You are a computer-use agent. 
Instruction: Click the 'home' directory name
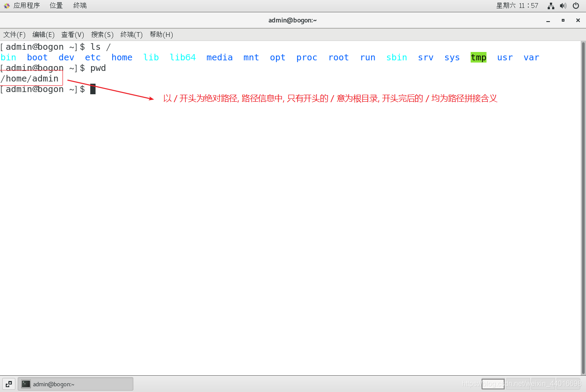(x=122, y=57)
